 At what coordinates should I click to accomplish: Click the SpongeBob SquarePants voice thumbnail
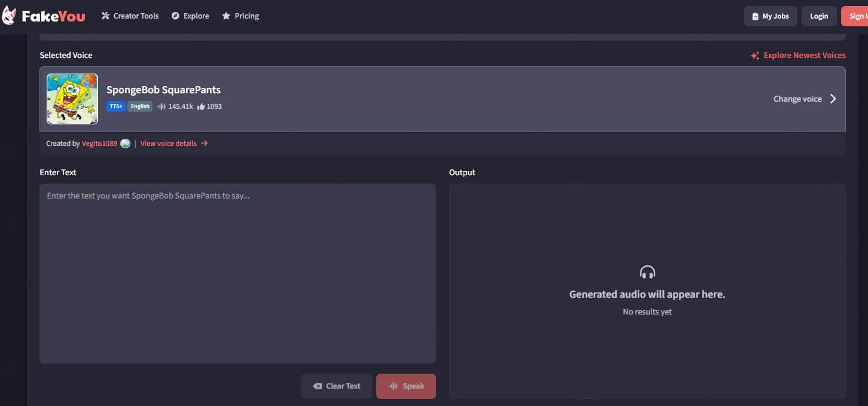[72, 99]
